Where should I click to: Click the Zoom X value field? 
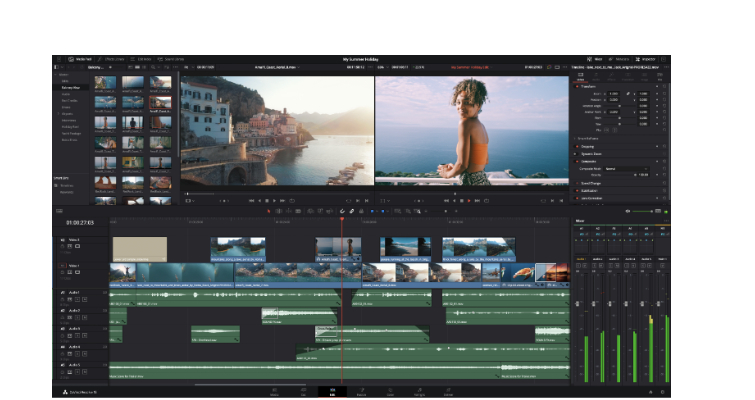click(x=613, y=94)
